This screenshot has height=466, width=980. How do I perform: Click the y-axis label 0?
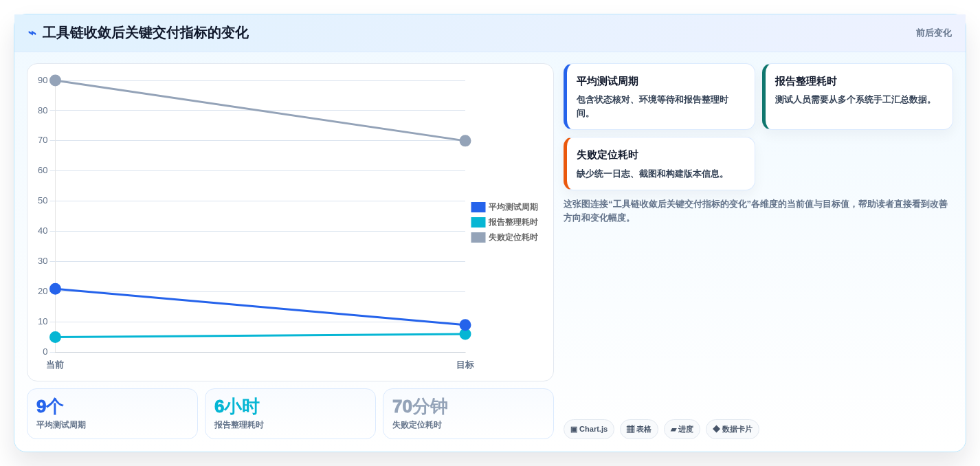point(45,352)
